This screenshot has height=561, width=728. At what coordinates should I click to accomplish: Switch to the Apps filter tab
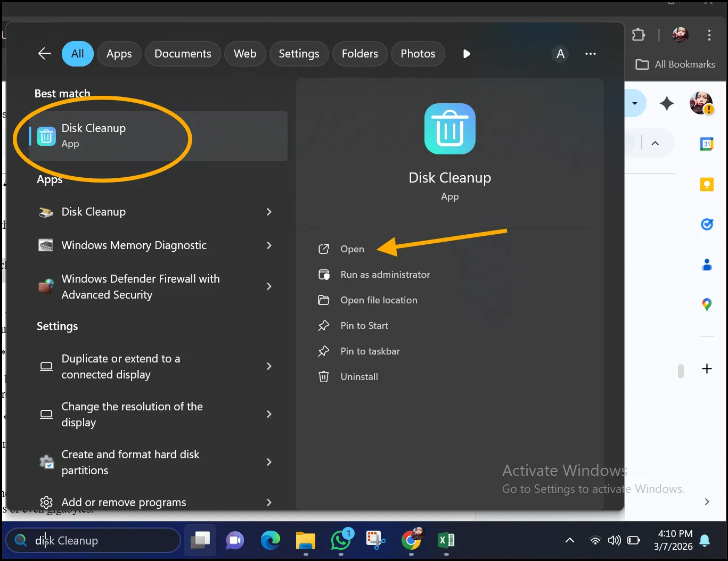pos(119,53)
